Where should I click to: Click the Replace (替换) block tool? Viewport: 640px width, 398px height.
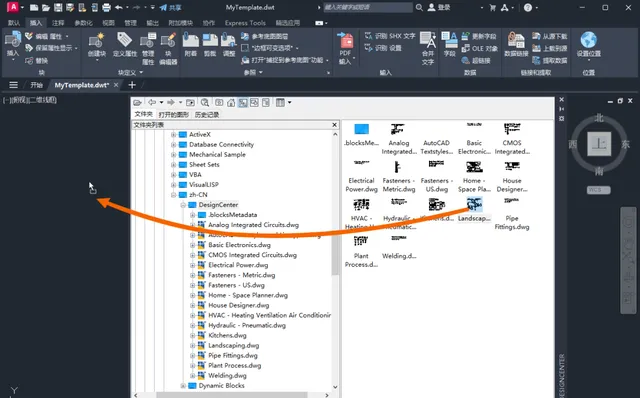36,61
